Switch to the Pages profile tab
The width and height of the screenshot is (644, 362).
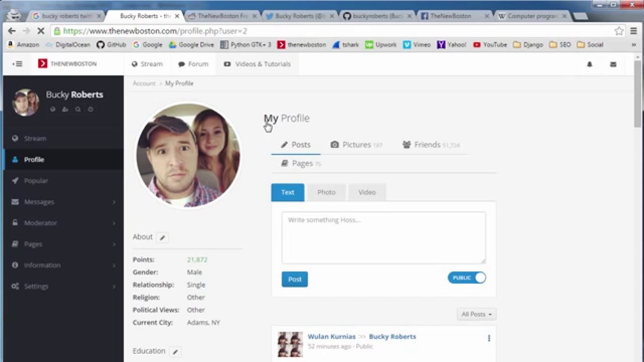pyautogui.click(x=301, y=163)
